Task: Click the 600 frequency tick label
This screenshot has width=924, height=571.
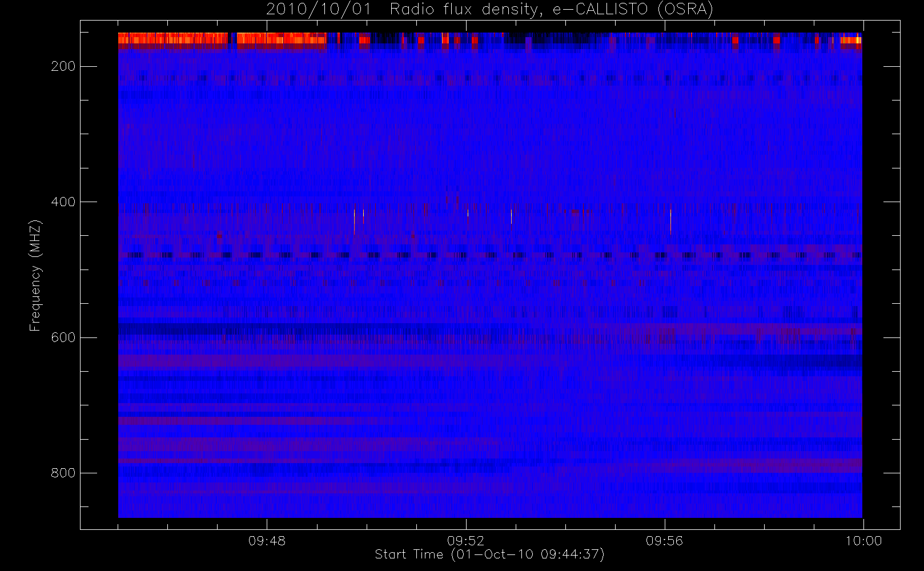Action: [63, 337]
